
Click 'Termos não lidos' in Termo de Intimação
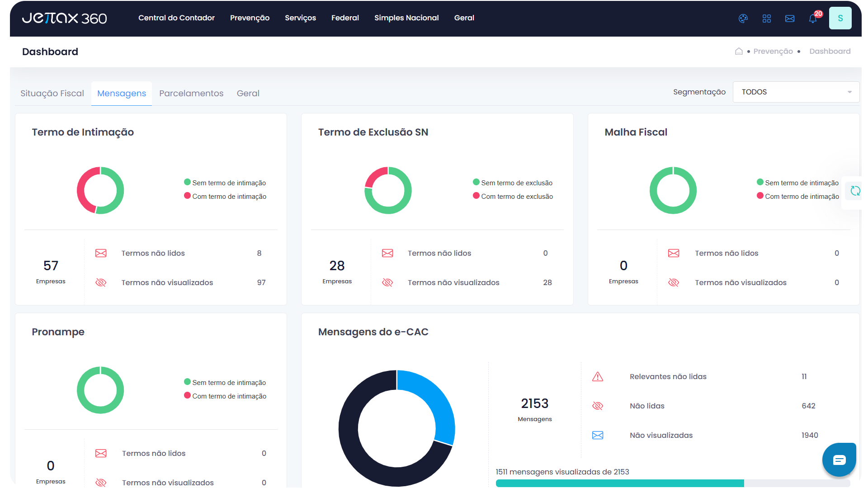(153, 253)
